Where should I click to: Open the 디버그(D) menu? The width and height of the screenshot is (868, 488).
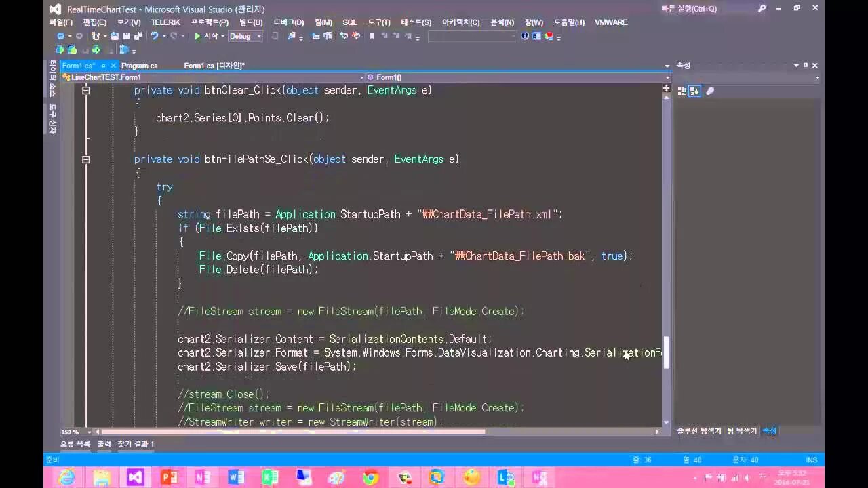click(x=287, y=22)
